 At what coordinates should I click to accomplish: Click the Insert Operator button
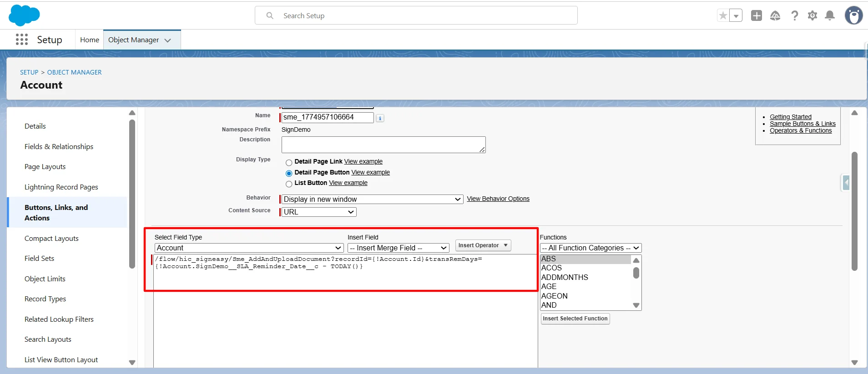[x=483, y=245]
